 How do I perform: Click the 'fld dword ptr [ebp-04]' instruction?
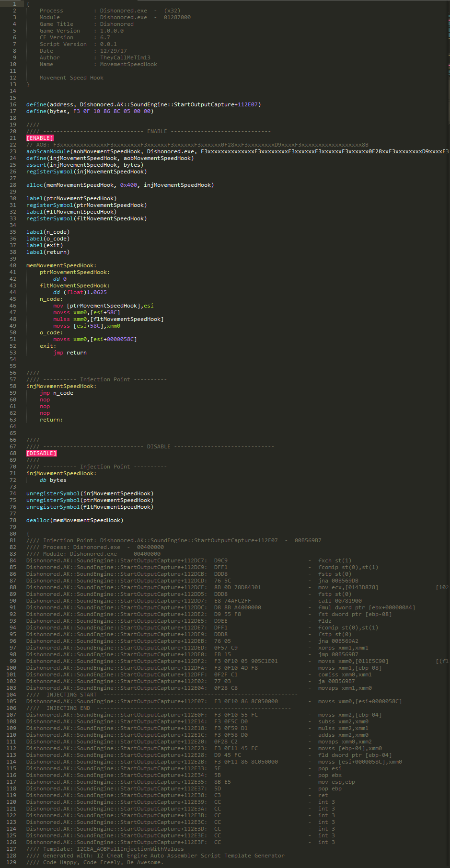[x=355, y=755]
